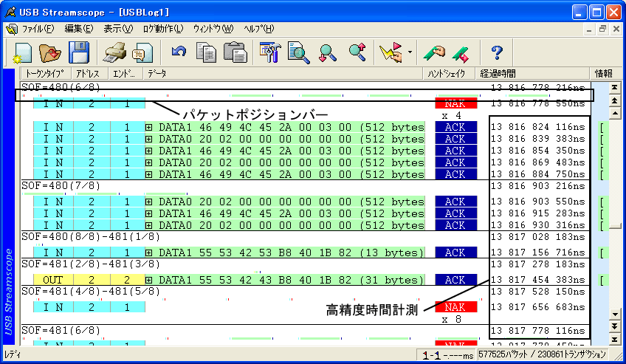Click the Find in document icon

point(299,52)
